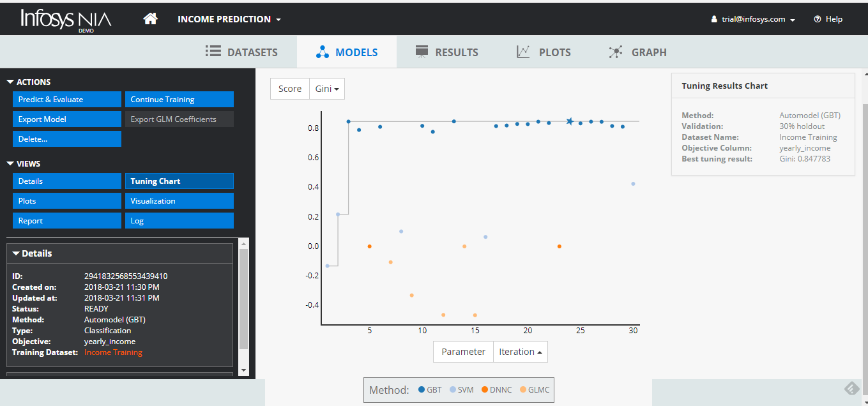Toggle SVM series in method legend
The image size is (868, 406).
[462, 389]
